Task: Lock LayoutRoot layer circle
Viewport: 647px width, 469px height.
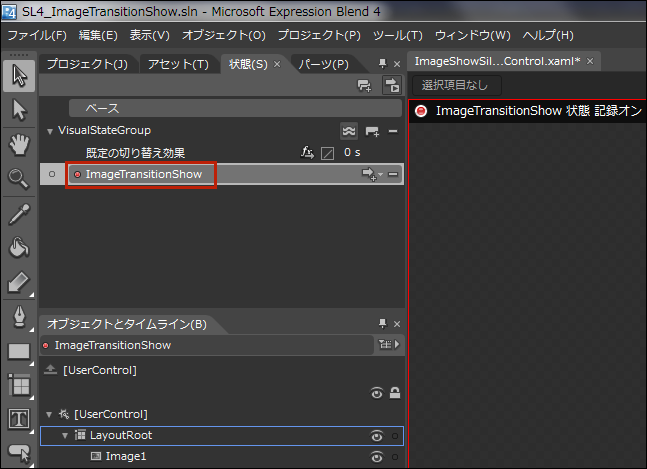Action: (x=395, y=436)
